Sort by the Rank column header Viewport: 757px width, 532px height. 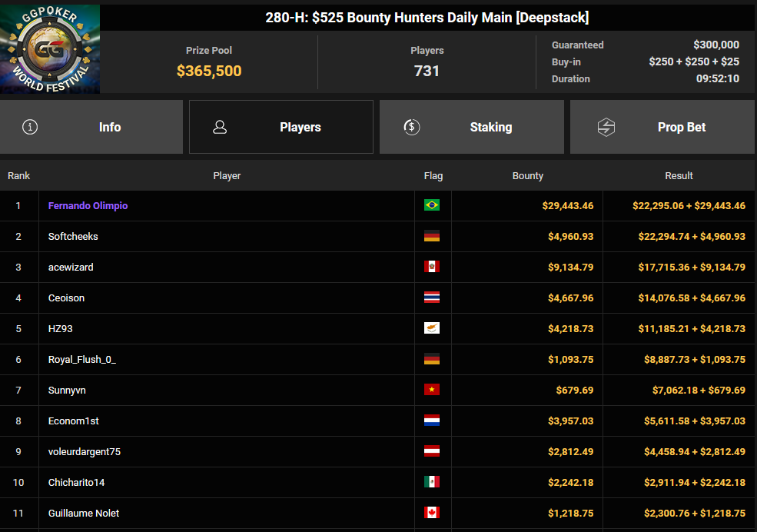pos(19,176)
